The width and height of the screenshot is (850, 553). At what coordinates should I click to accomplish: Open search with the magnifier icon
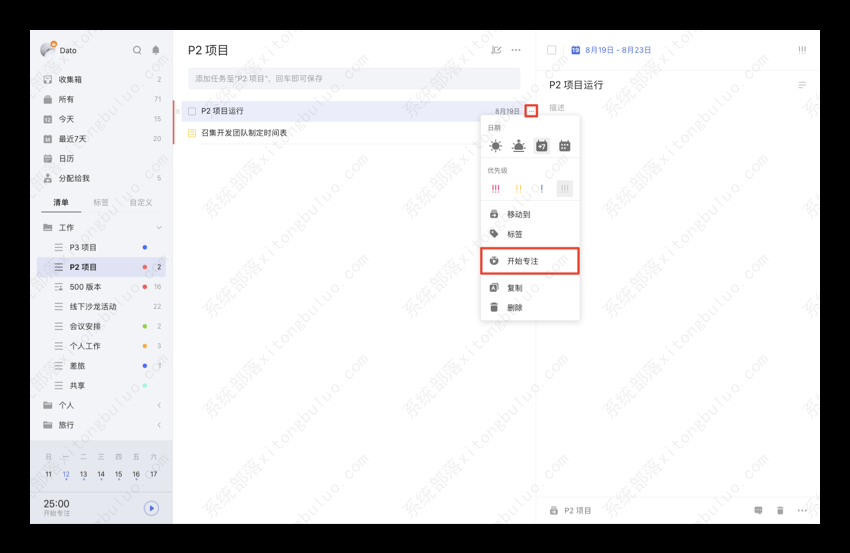[137, 50]
